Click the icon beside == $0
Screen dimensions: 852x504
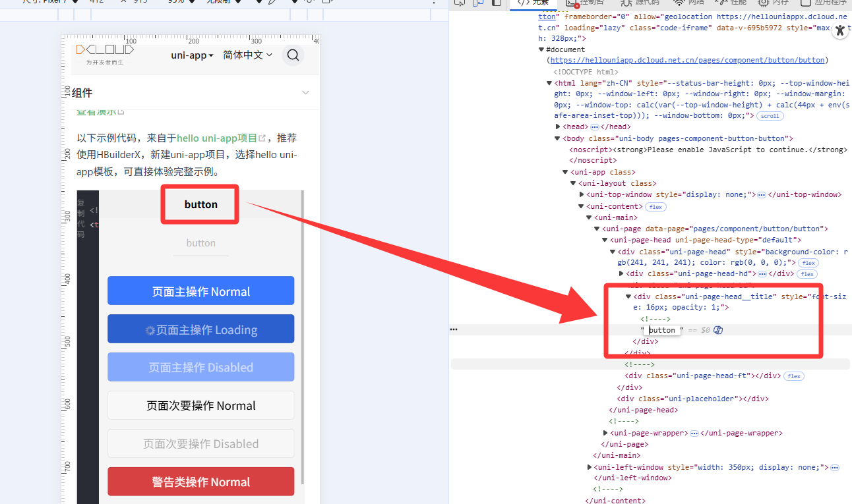point(718,330)
